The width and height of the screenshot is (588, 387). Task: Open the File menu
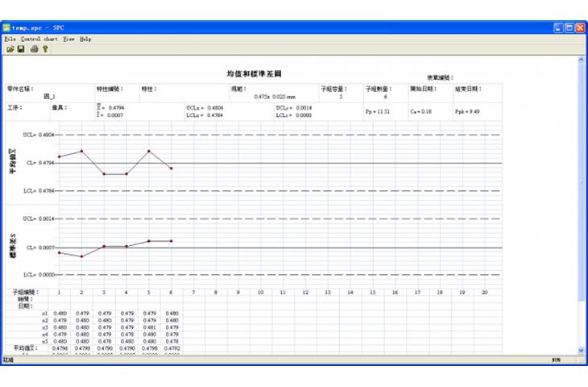10,39
